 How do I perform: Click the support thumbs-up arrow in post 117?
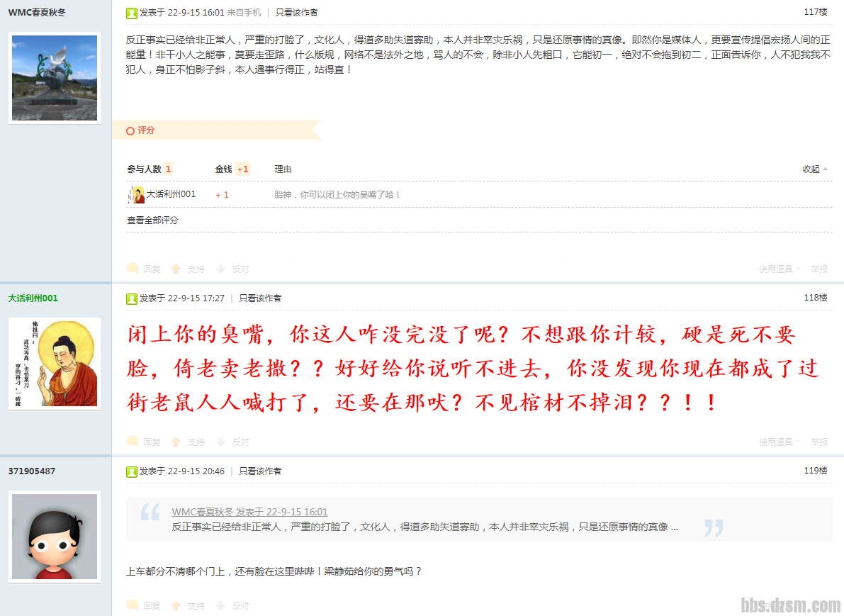[176, 269]
